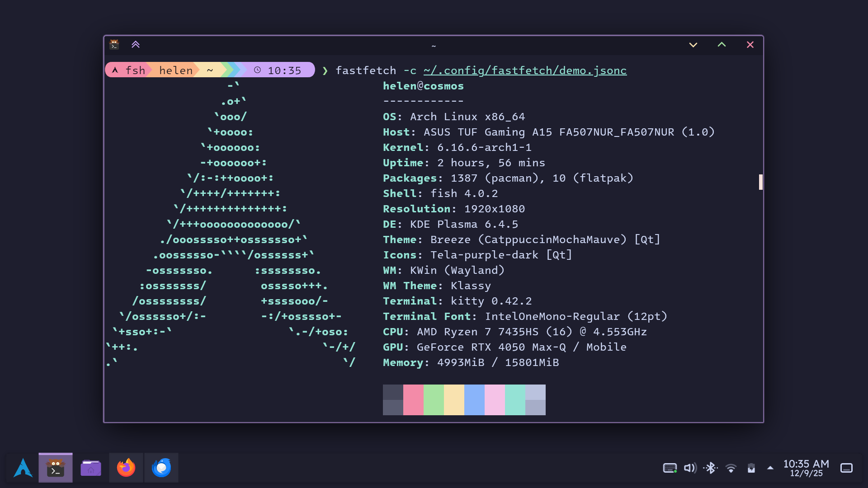Toggle show desktop button in panel corner

(x=846, y=468)
